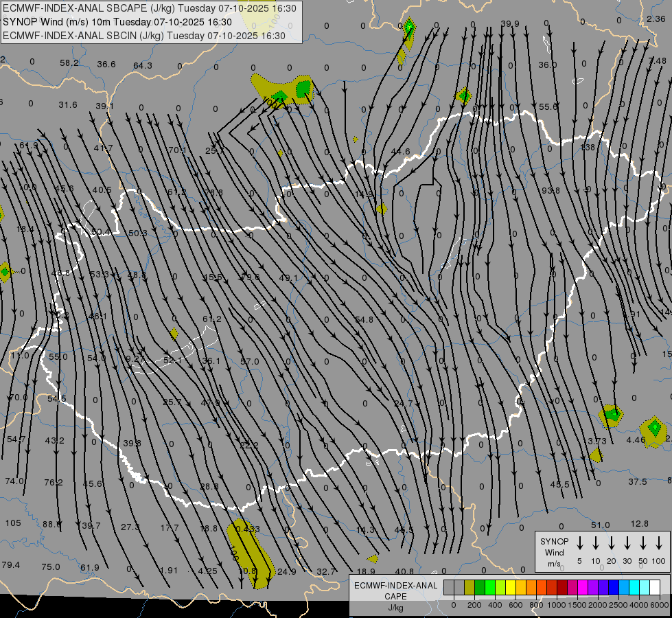The height and width of the screenshot is (618, 672).
Task: Click the 5 m/s wind arrow in legend
Action: [580, 543]
